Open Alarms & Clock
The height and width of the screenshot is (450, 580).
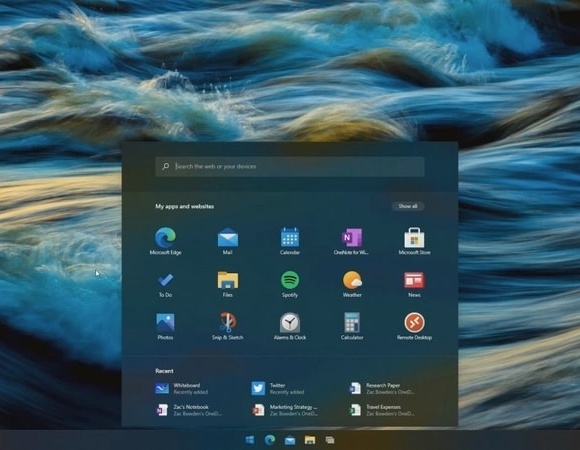click(x=290, y=326)
